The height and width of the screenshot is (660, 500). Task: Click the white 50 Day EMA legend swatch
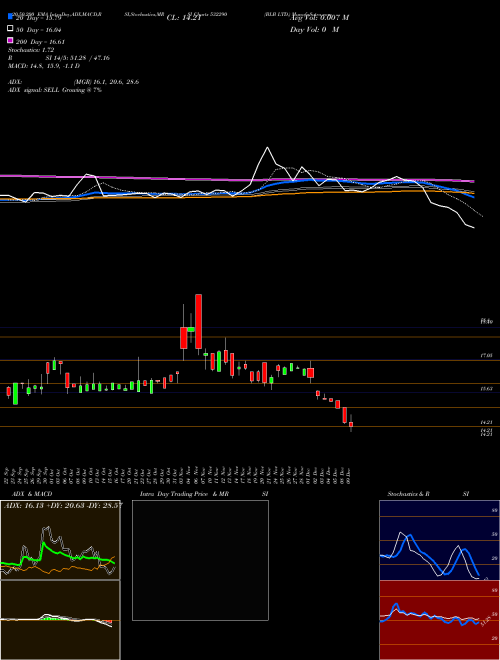pos(10,28)
